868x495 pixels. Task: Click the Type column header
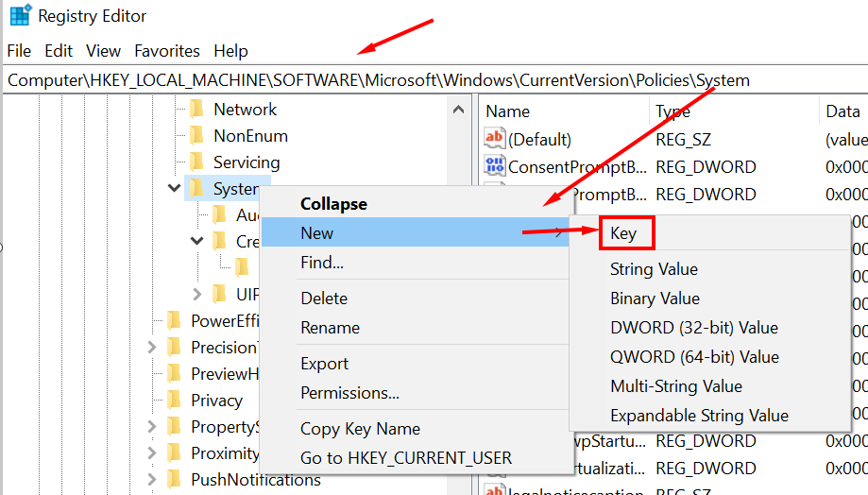(x=734, y=111)
